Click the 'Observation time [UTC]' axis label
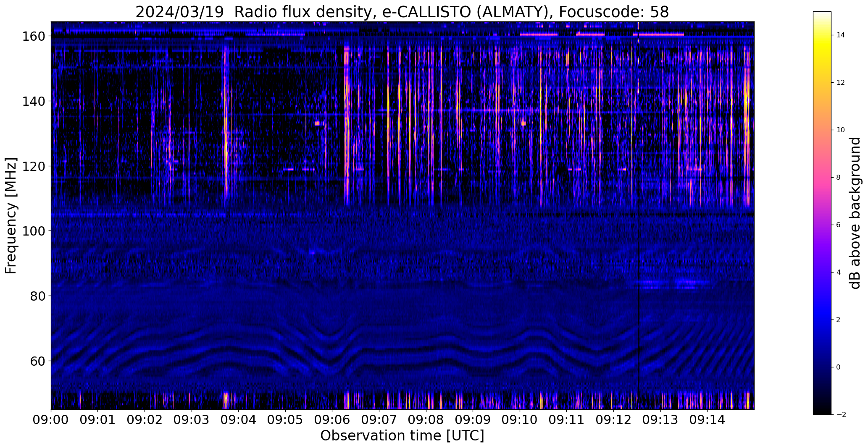This screenshot has width=868, height=448. (402, 436)
